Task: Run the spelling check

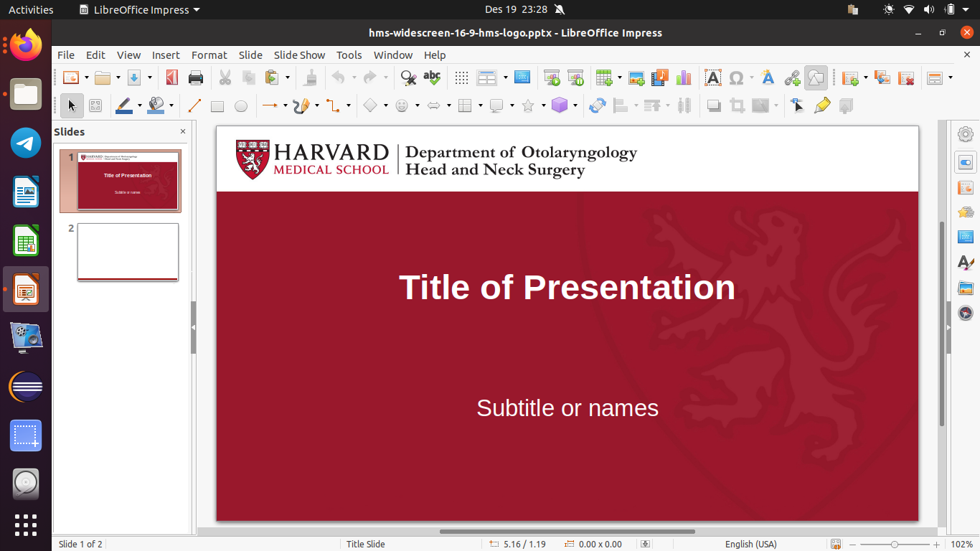Action: click(x=432, y=77)
